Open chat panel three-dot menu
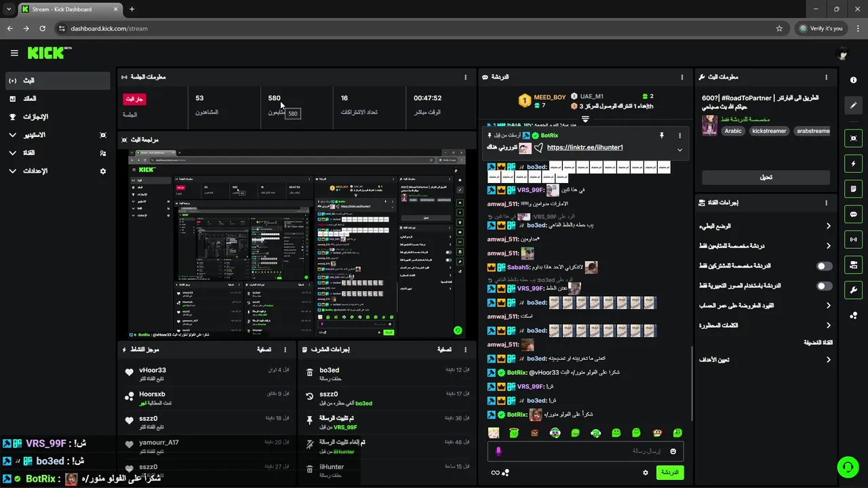 pos(682,77)
